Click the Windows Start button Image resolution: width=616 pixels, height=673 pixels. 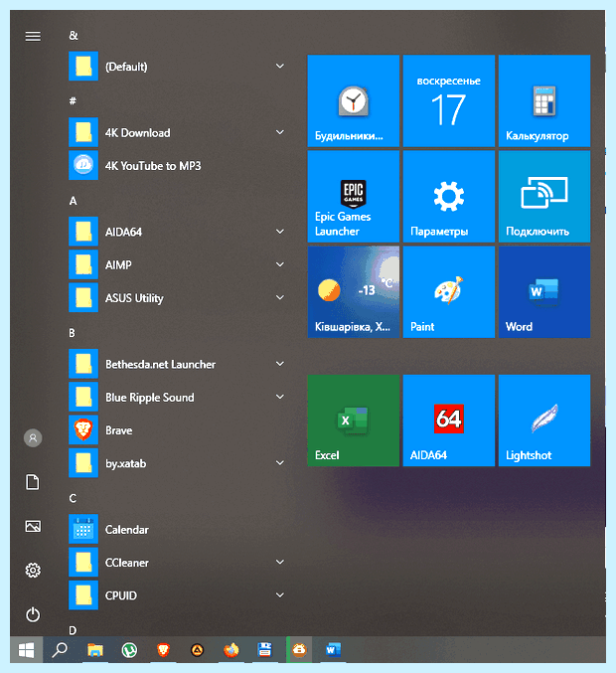(x=26, y=650)
